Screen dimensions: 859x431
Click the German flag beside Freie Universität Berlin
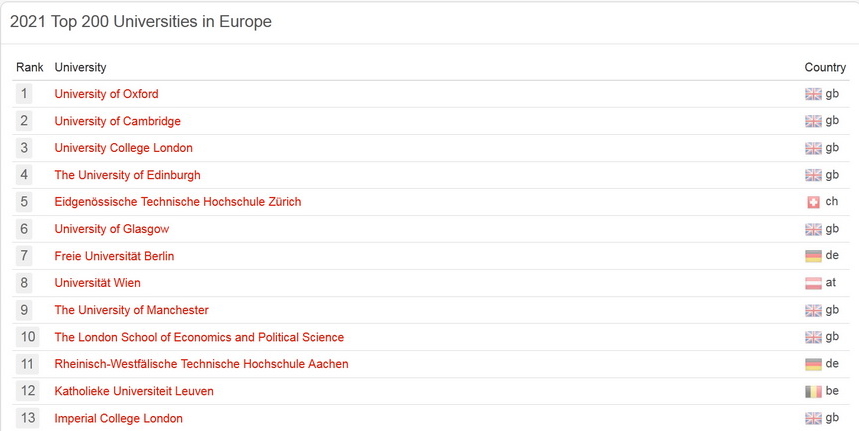pos(813,256)
